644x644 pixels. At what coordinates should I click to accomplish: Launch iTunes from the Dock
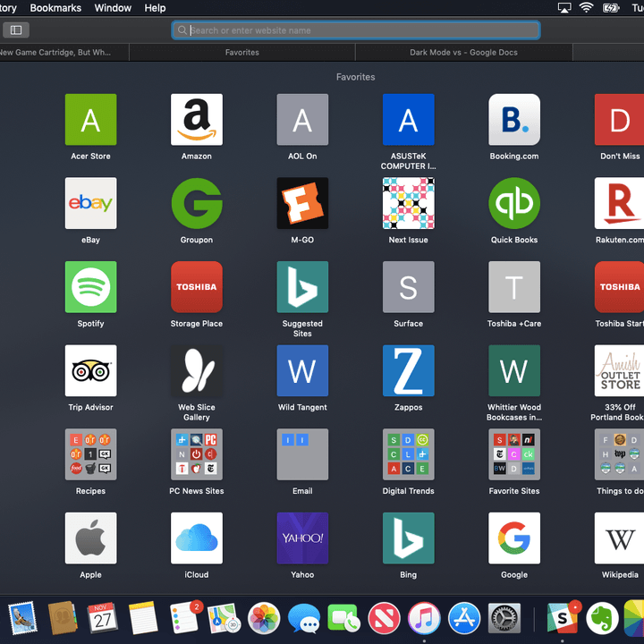(424, 619)
